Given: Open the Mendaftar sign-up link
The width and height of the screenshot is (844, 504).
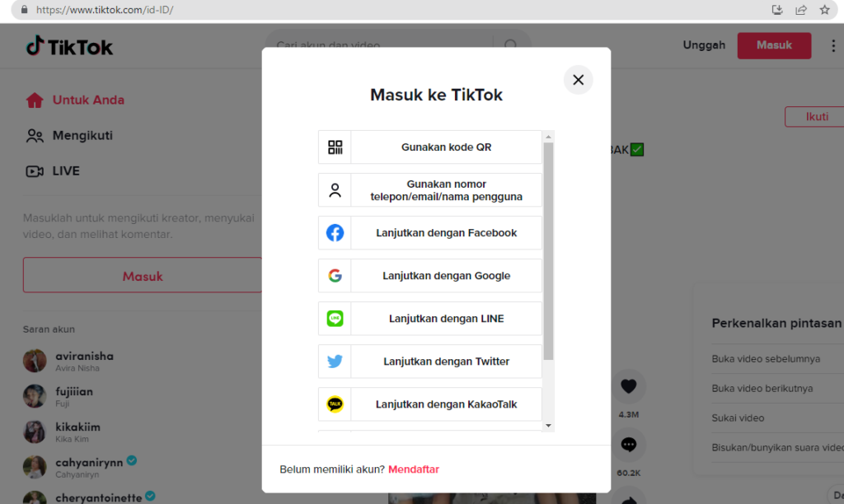Looking at the screenshot, I should click(x=414, y=469).
